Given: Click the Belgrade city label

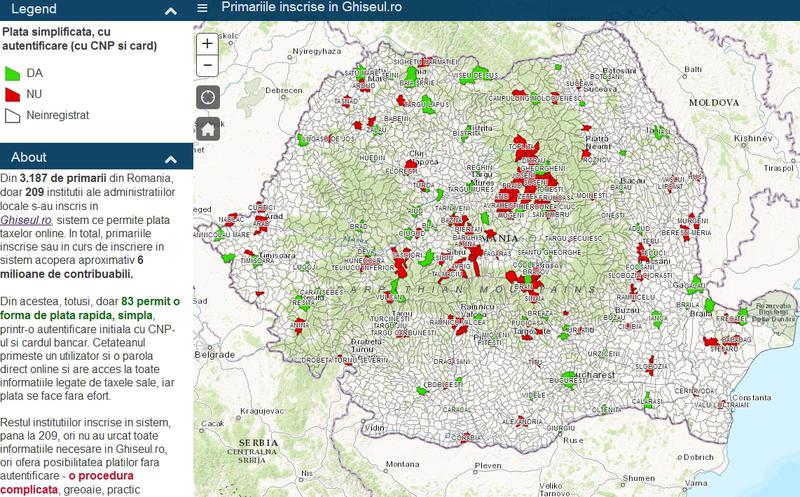Looking at the screenshot, I should [x=213, y=355].
